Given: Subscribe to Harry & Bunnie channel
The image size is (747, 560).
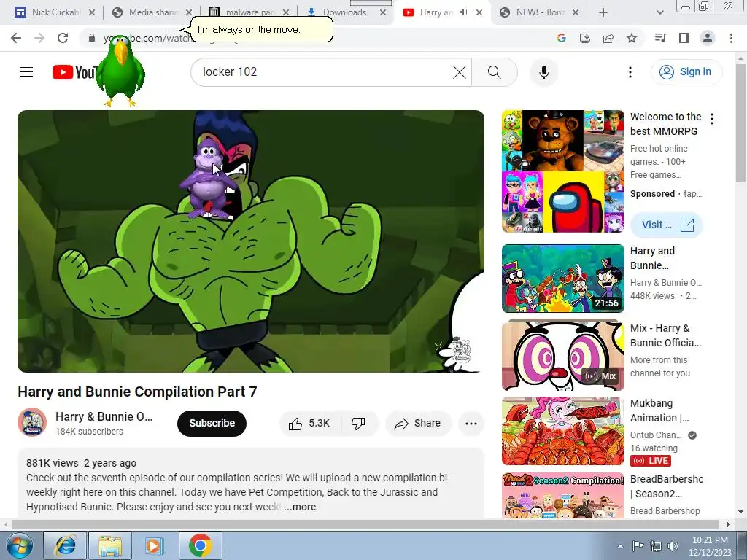Looking at the screenshot, I should pos(212,423).
